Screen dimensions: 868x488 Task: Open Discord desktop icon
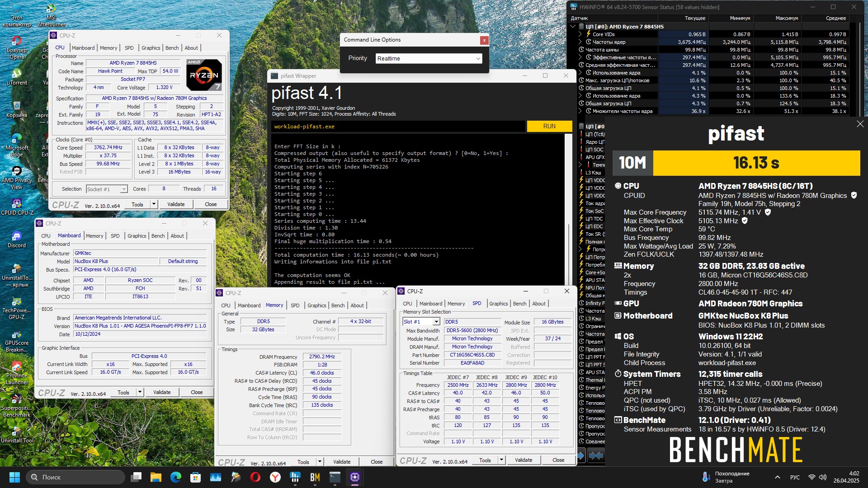[17, 239]
